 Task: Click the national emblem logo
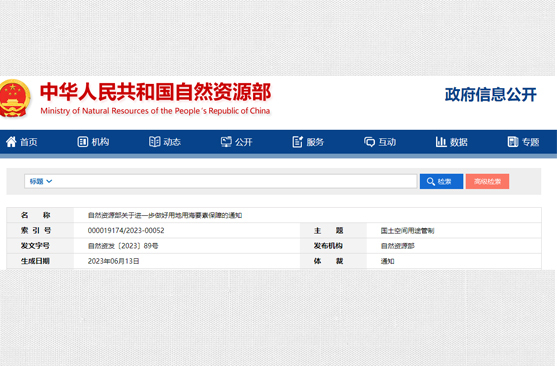tap(15, 98)
